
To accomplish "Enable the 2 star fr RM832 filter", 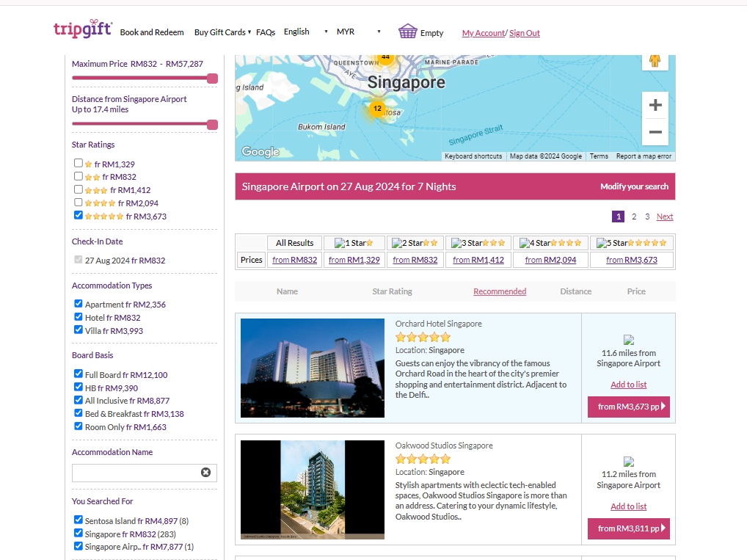I will tap(79, 176).
